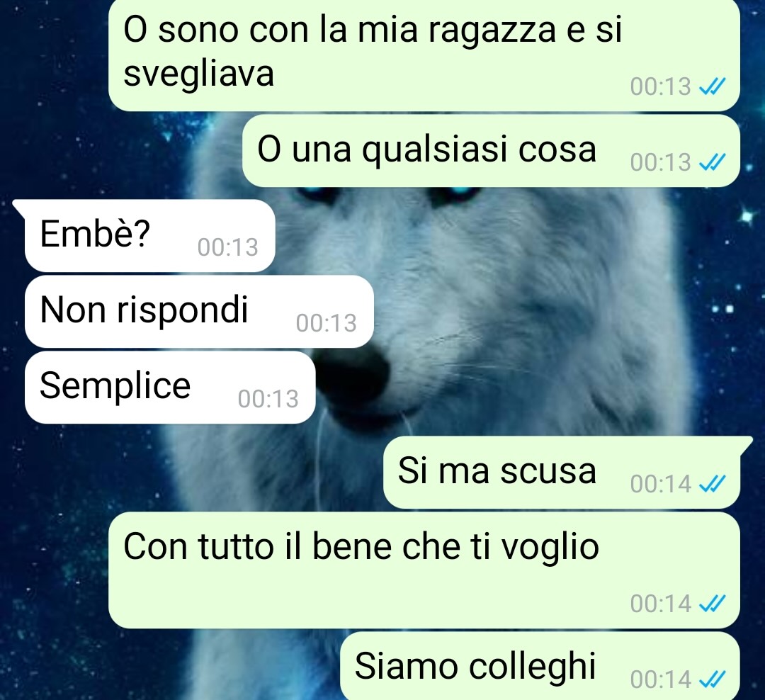Tap the 'O sono con la mia ragazza' message

point(424,55)
